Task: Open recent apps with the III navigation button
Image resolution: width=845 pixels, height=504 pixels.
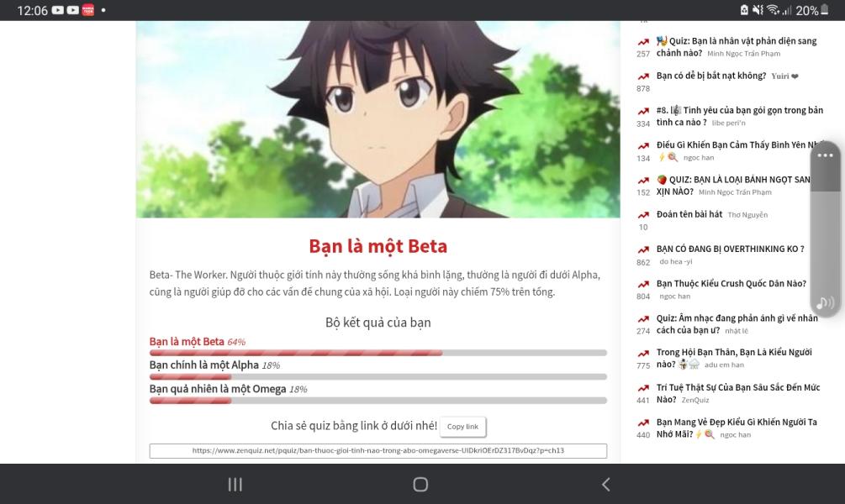Action: [234, 485]
